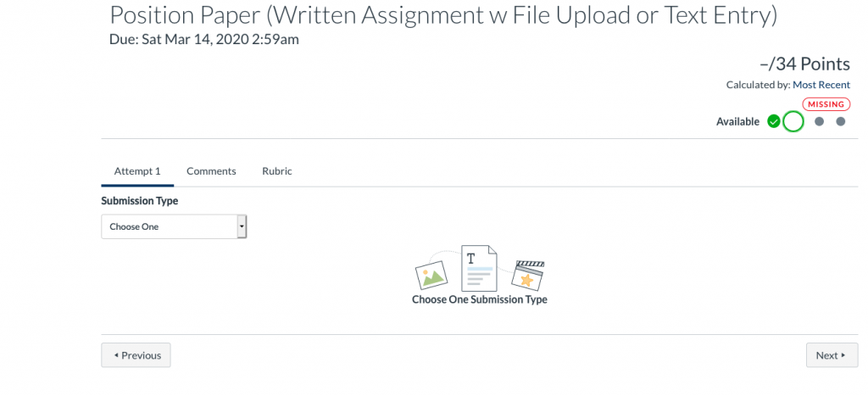The height and width of the screenshot is (396, 868).
Task: Select the open green circle step
Action: 793,121
